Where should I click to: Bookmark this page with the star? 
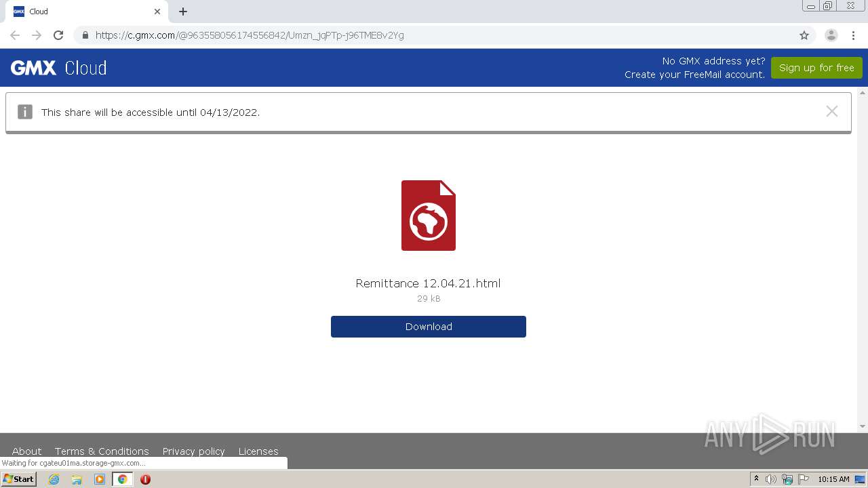point(804,35)
